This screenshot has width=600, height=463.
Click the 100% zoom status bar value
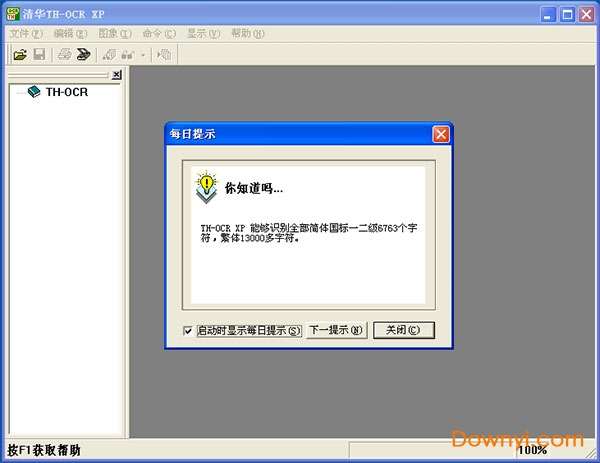[x=532, y=450]
